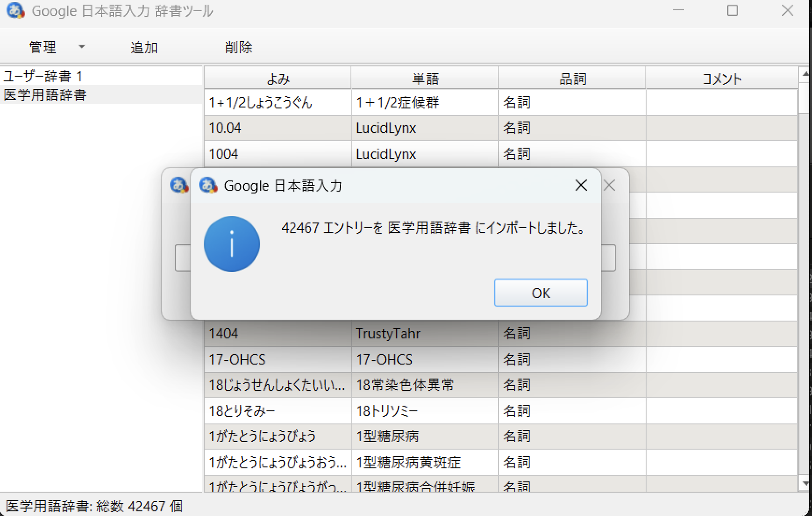Viewport: 812px width, 516px height.
Task: Select ユーザー辞書 1 in the dictionary list
Action: 43,76
